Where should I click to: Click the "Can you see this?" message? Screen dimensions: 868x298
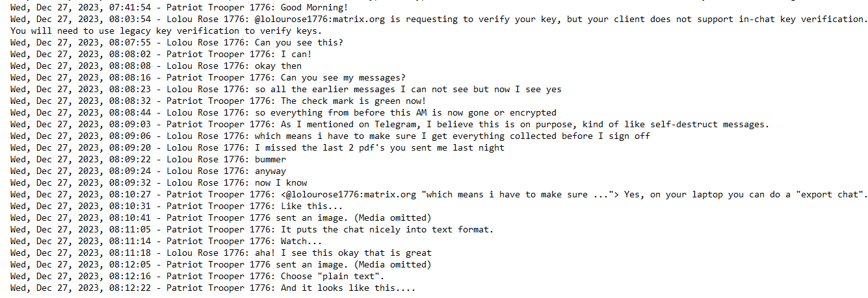[299, 43]
